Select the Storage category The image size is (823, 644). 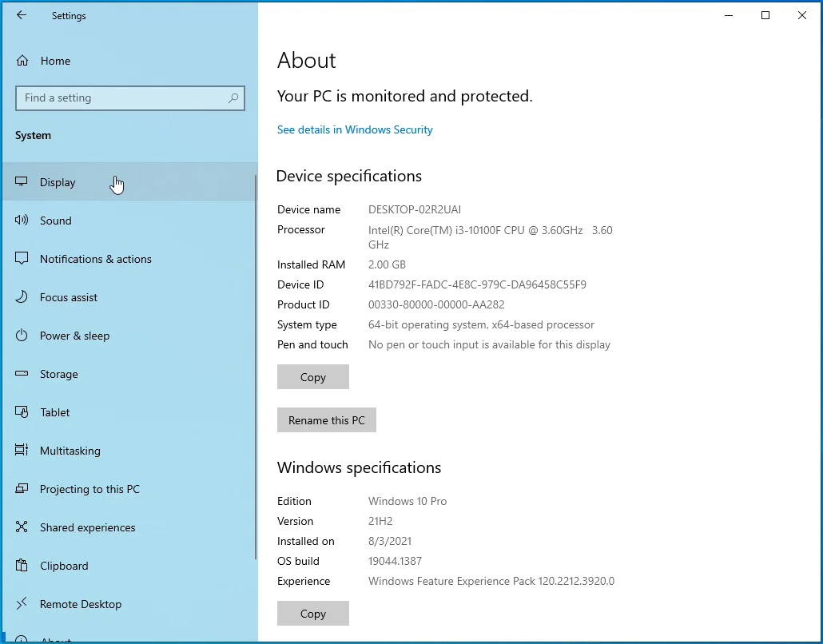coord(129,374)
